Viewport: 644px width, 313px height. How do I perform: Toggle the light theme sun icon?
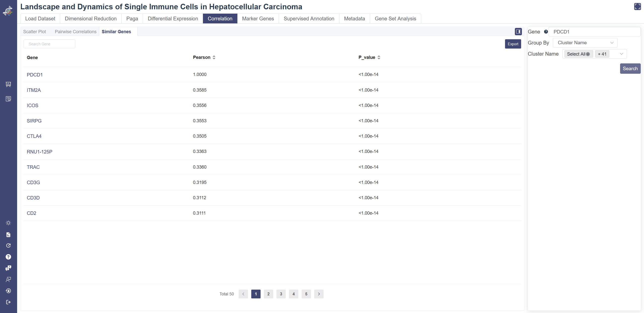pos(8,223)
